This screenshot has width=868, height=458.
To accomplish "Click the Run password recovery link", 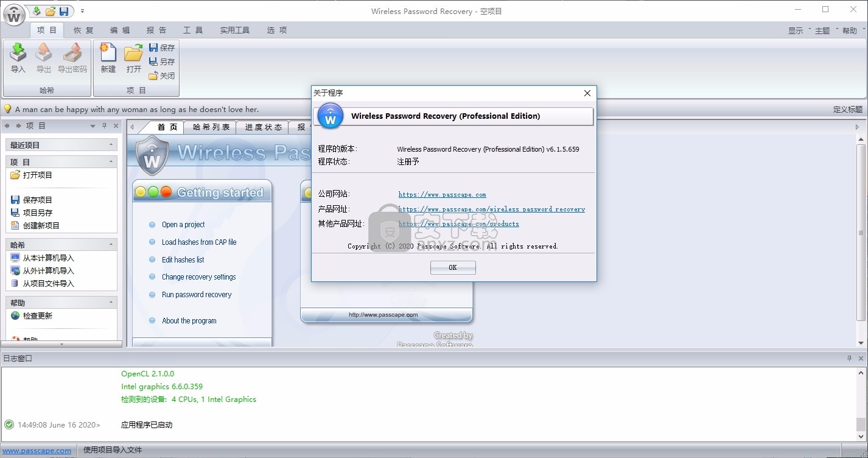I will click(197, 294).
